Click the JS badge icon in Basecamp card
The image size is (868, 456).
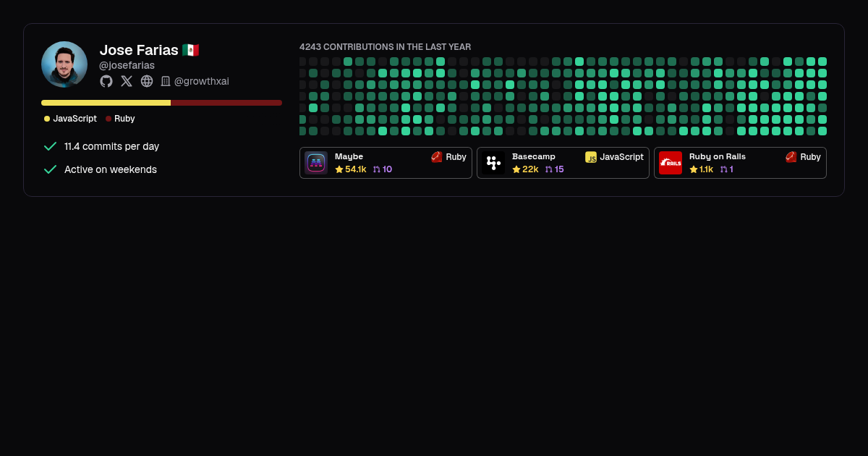coord(591,157)
